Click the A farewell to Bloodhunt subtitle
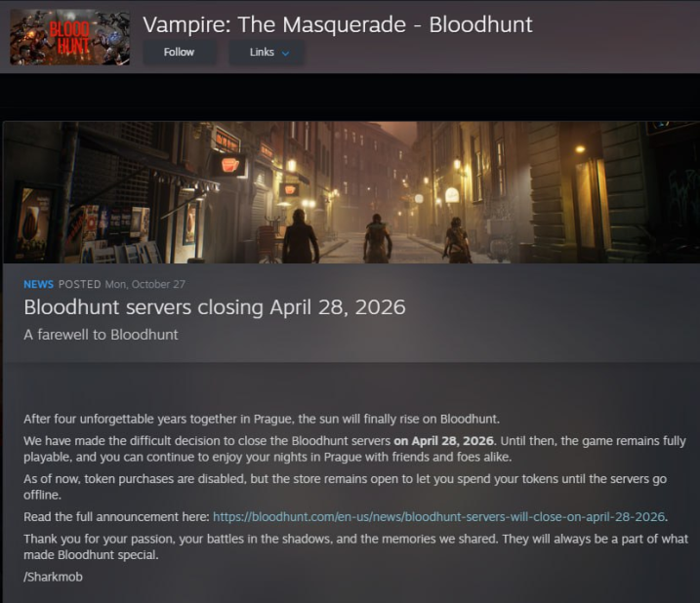The width and height of the screenshot is (700, 603). point(101,335)
